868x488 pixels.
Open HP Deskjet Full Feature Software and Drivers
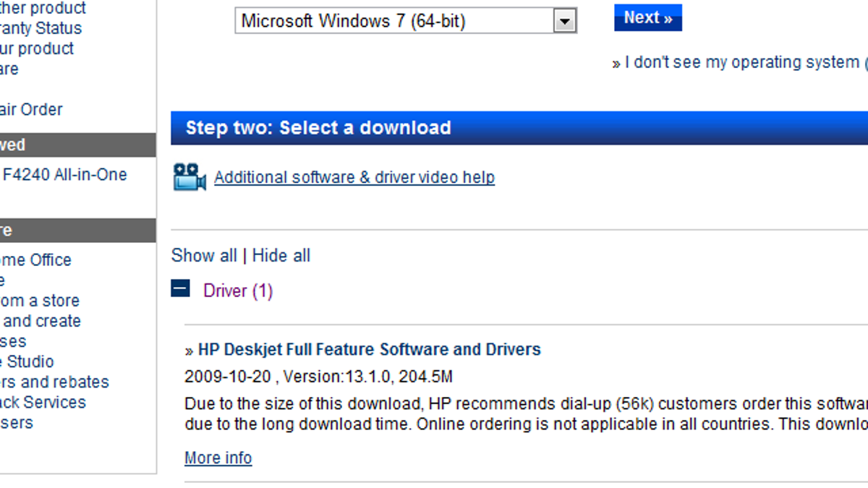pos(370,350)
